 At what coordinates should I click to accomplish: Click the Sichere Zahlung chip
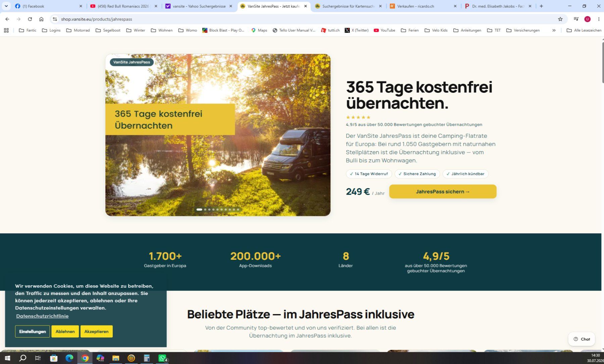tap(417, 174)
